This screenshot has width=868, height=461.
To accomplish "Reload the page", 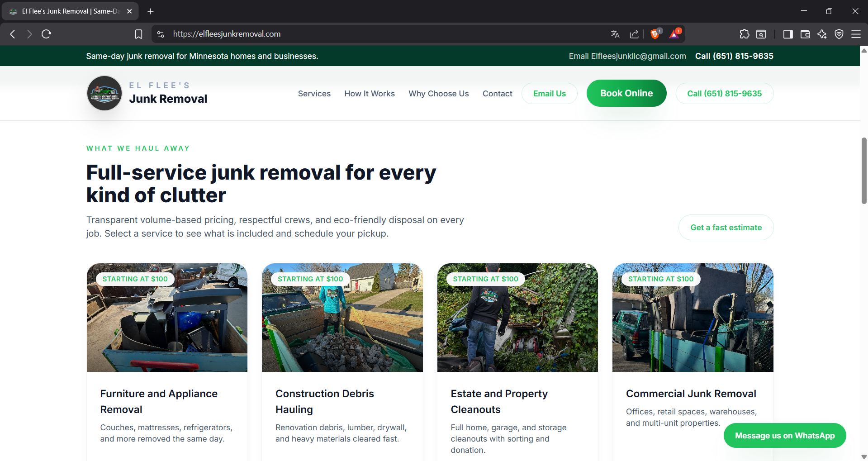I will (x=46, y=34).
